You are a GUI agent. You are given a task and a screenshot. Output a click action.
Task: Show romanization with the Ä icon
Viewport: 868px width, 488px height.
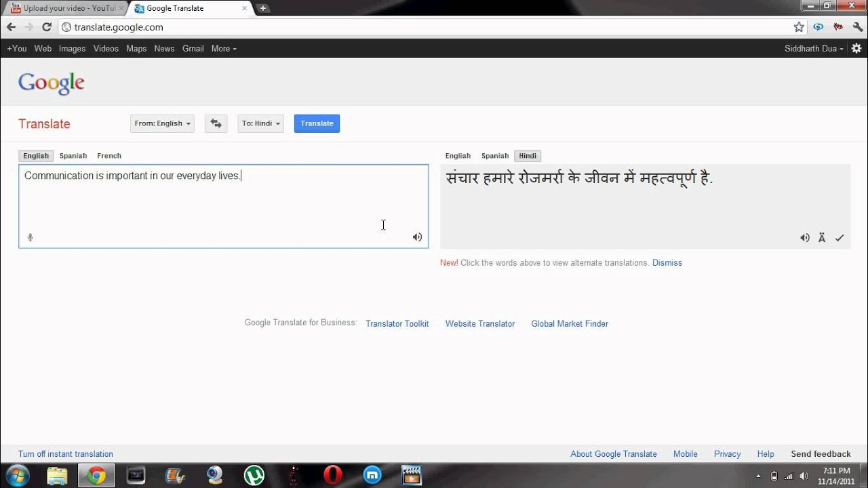pos(822,238)
